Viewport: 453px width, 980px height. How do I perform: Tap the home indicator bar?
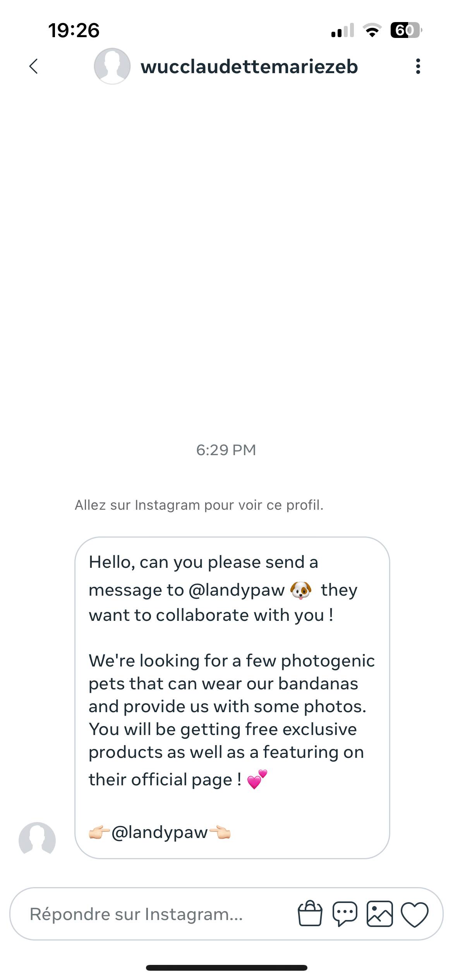(226, 968)
